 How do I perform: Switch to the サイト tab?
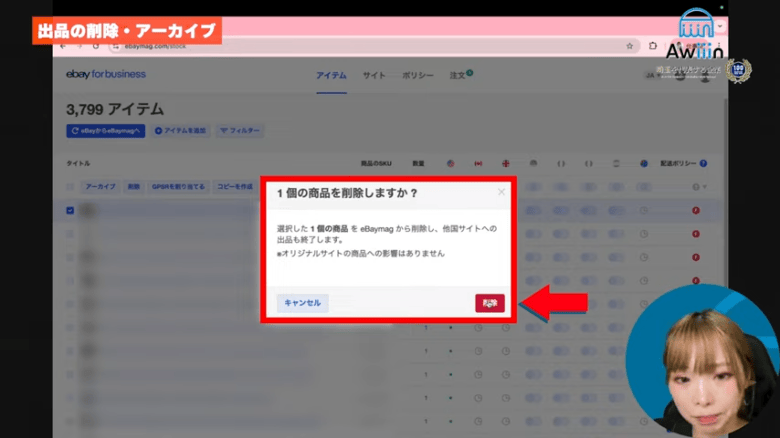(374, 75)
